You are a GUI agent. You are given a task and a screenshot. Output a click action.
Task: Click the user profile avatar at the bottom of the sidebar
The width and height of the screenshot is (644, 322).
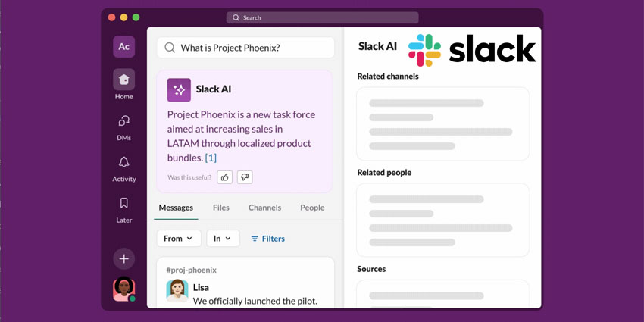[124, 289]
